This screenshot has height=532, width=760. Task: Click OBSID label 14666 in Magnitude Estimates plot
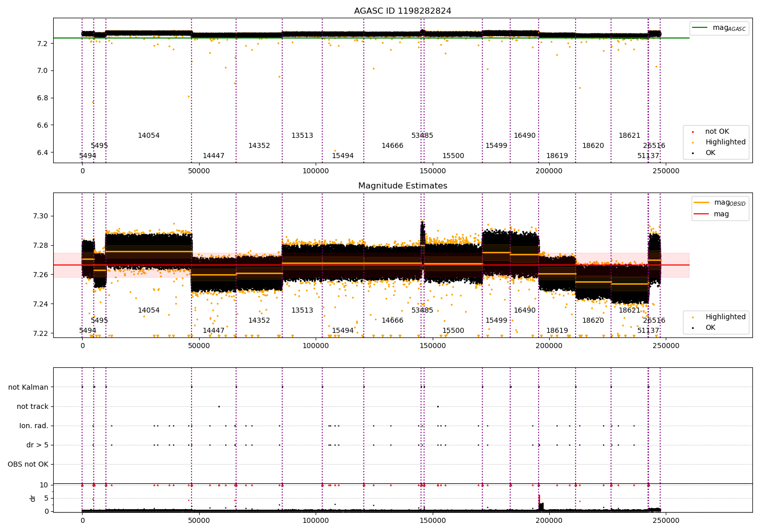(x=392, y=321)
